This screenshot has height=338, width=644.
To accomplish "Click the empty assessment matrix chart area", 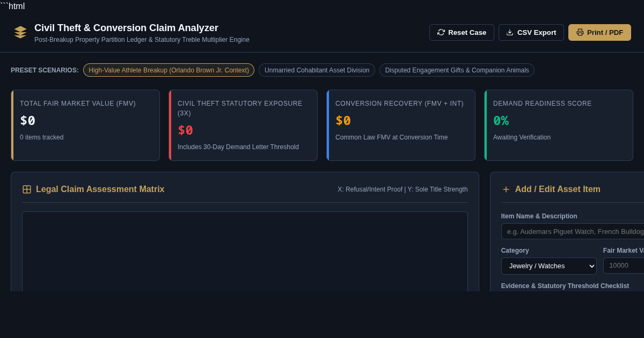I will (245, 251).
